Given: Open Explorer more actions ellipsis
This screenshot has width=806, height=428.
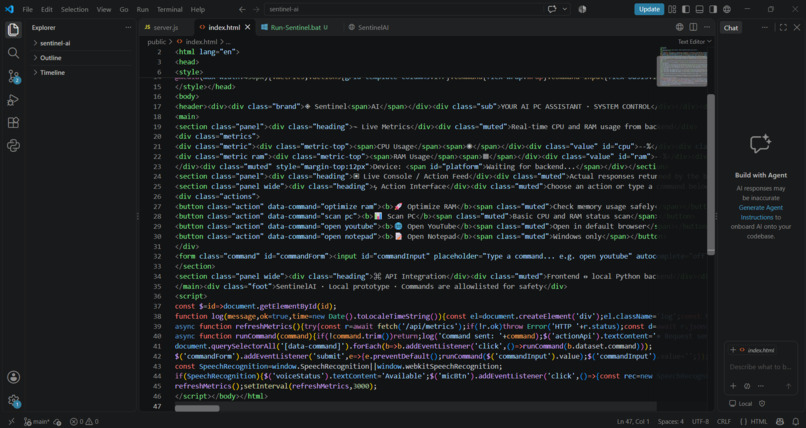Looking at the screenshot, I should [x=128, y=27].
